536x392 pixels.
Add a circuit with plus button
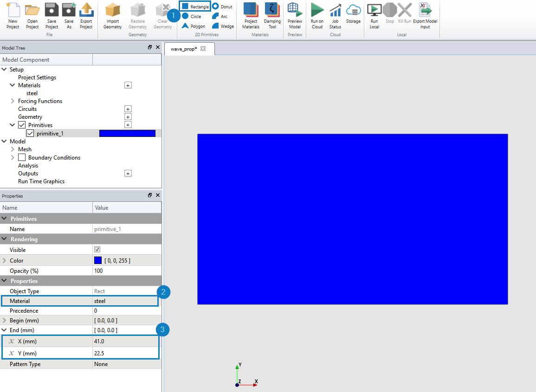128,109
